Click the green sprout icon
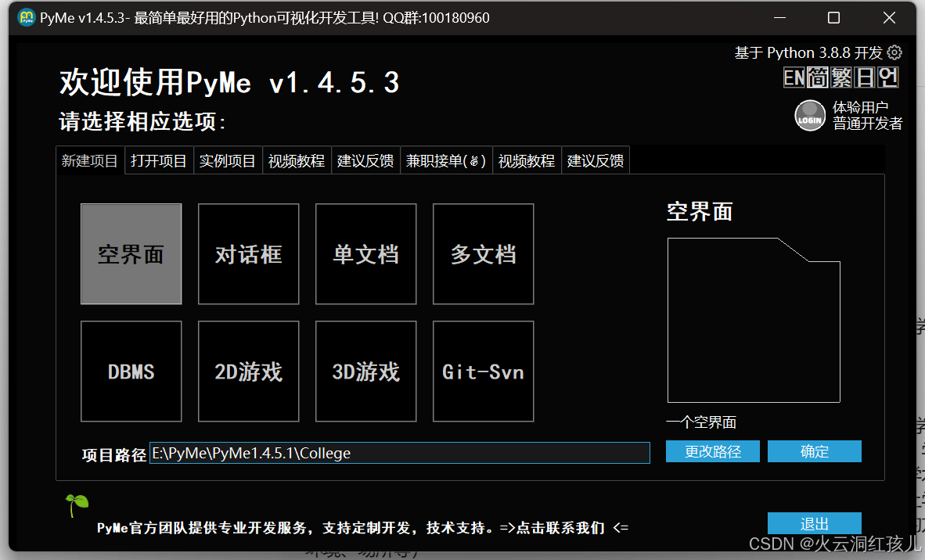The width and height of the screenshot is (925, 560). 77,505
